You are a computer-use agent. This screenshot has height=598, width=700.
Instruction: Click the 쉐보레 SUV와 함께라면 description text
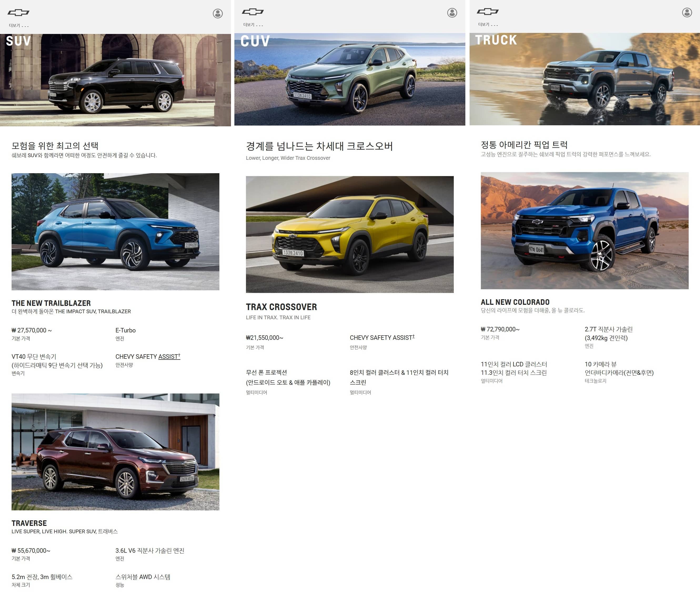click(84, 156)
